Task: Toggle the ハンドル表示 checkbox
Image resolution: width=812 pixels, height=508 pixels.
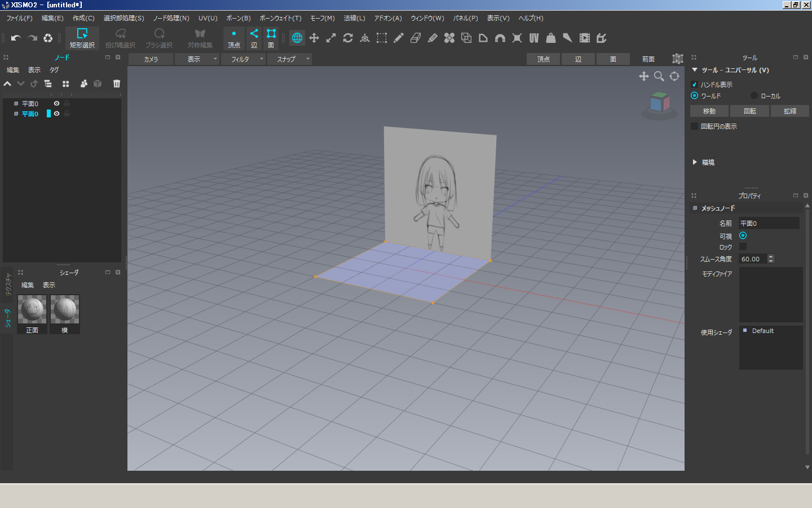Action: coord(694,84)
